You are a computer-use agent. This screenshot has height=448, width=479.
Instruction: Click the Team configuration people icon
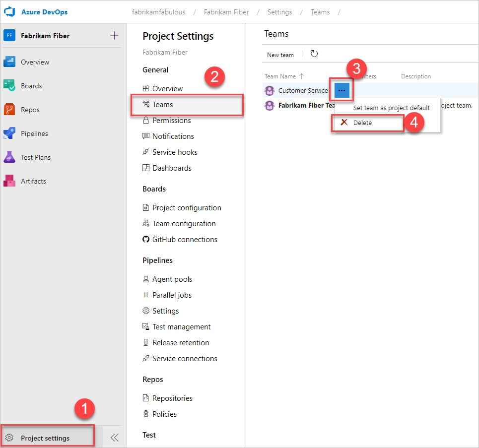coord(146,223)
